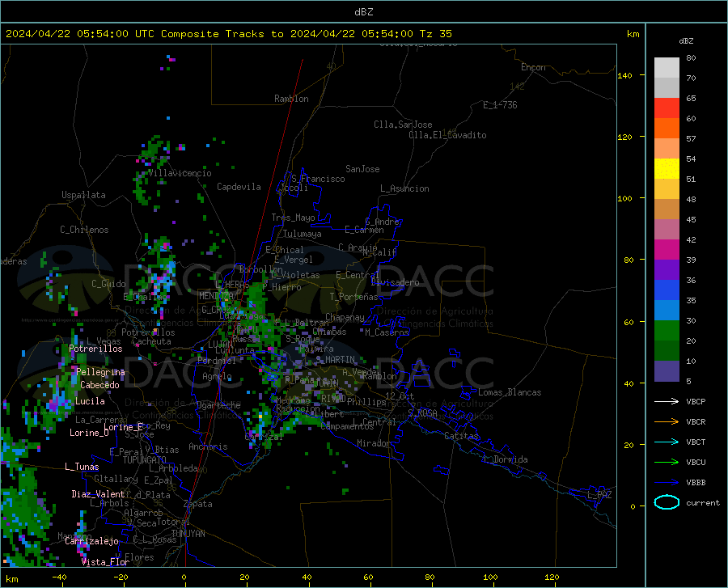This screenshot has height=588, width=728.
Task: Click the Lucila map label
Action: (x=90, y=401)
